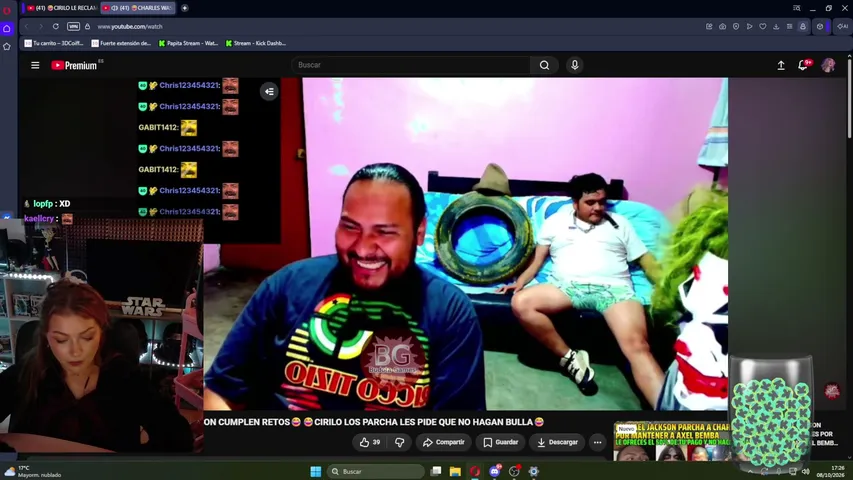Open Opera AI assistant button
Viewport: 853px width, 480px height.
[x=842, y=26]
